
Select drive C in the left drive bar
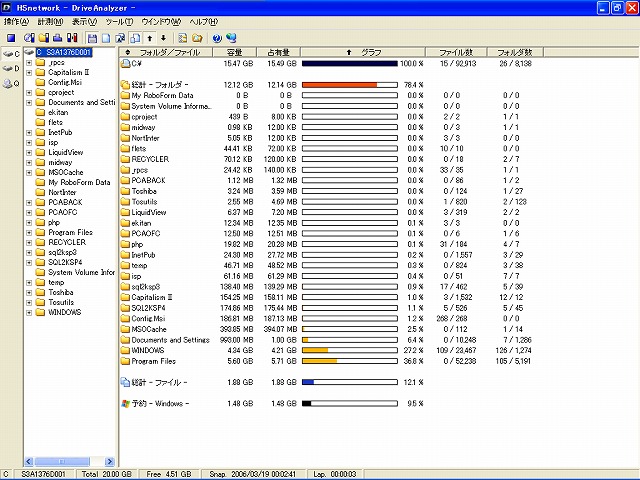tap(11, 54)
